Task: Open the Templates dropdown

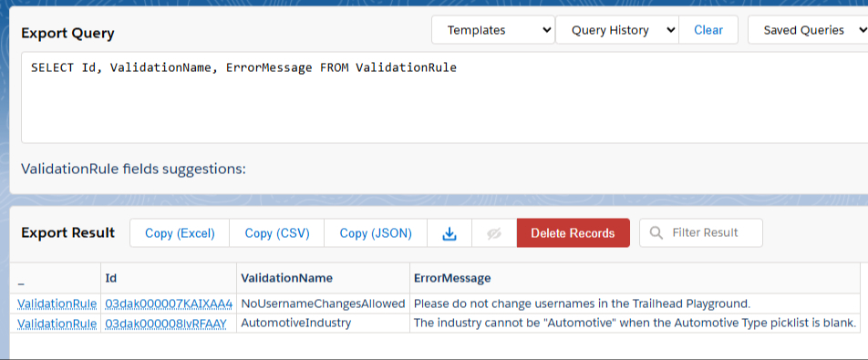Action: [493, 30]
